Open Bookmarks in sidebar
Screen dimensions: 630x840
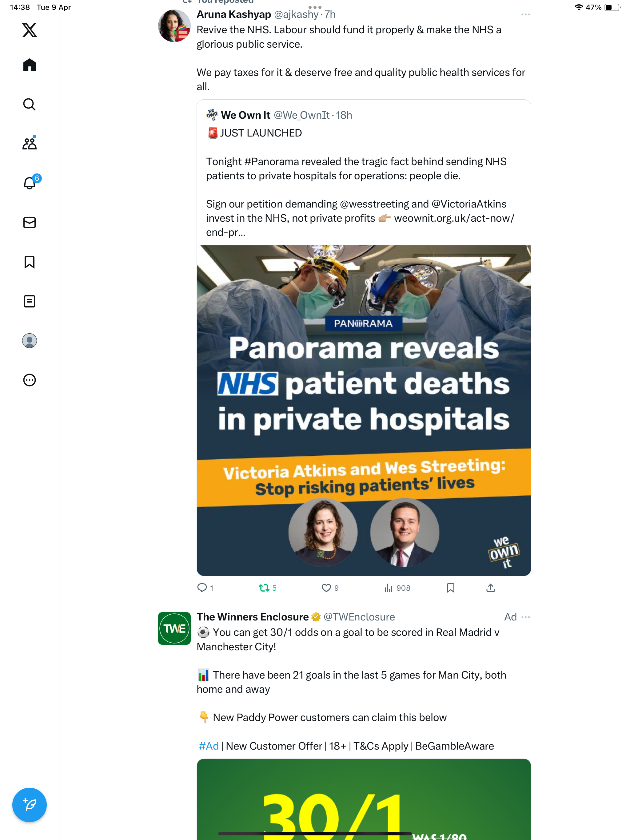pos(29,262)
